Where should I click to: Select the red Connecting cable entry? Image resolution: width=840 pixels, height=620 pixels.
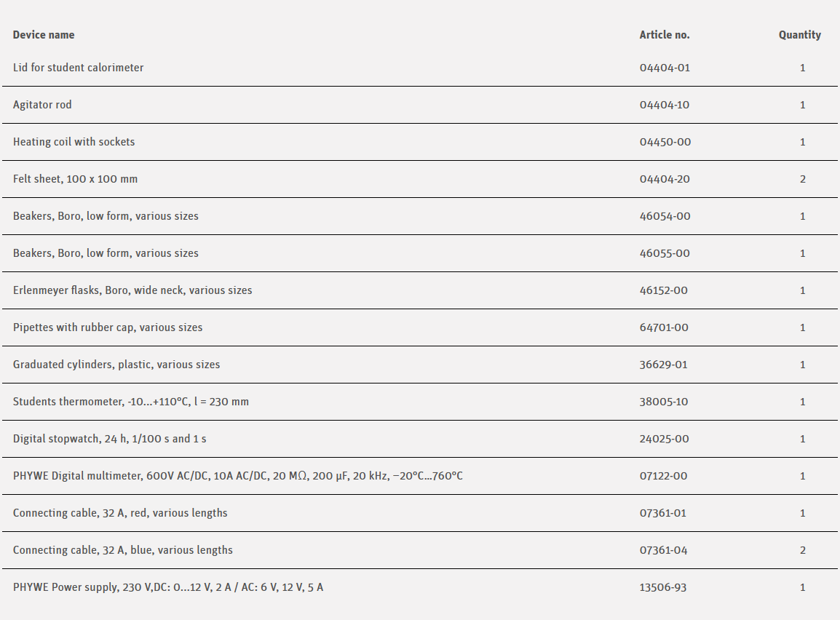(120, 513)
